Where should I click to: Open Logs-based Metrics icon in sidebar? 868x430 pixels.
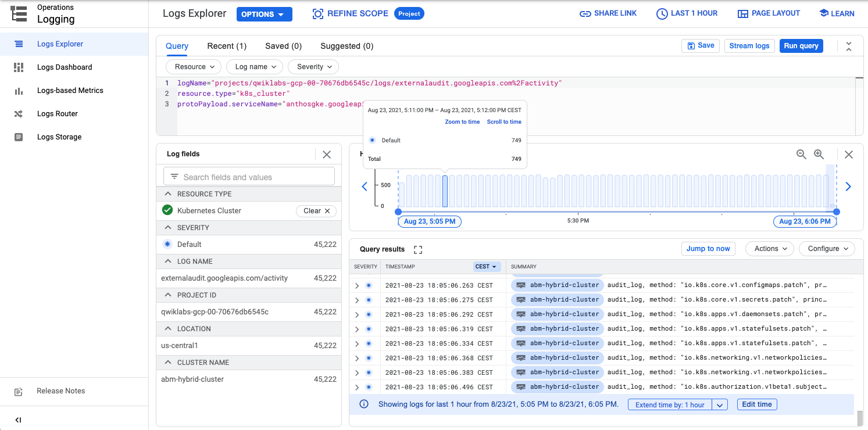[19, 91]
